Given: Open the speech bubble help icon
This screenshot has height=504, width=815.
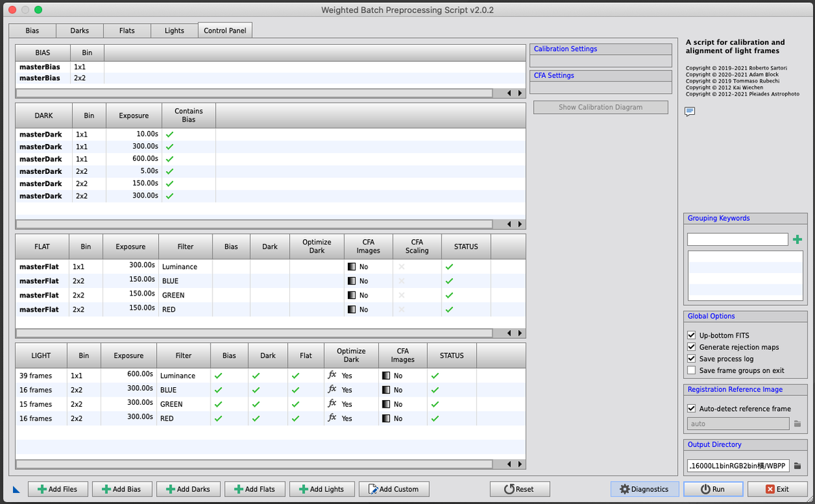Looking at the screenshot, I should click(690, 111).
